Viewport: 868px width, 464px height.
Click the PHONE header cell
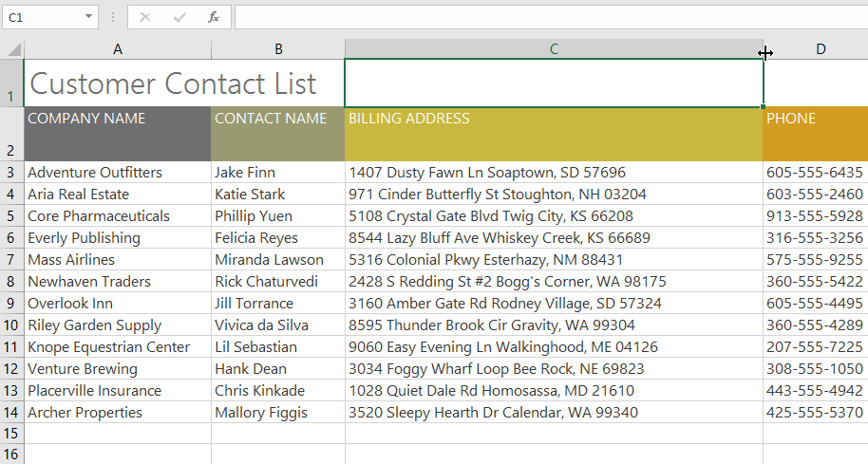pos(815,133)
